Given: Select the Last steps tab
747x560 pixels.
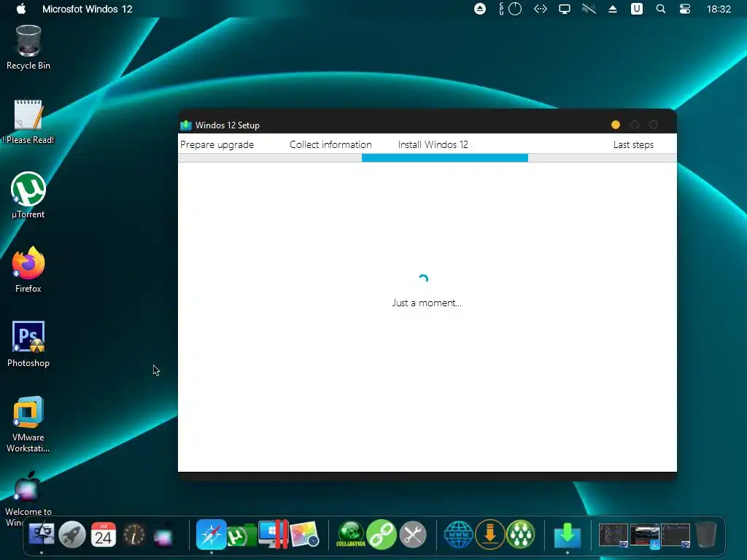Looking at the screenshot, I should 633,145.
